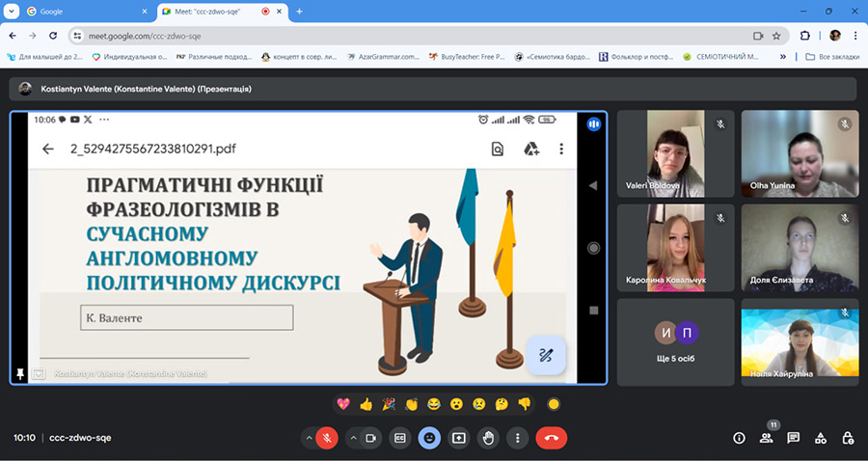Click address bar meet.google.com URL
The width and height of the screenshot is (868, 461).
click(x=145, y=36)
